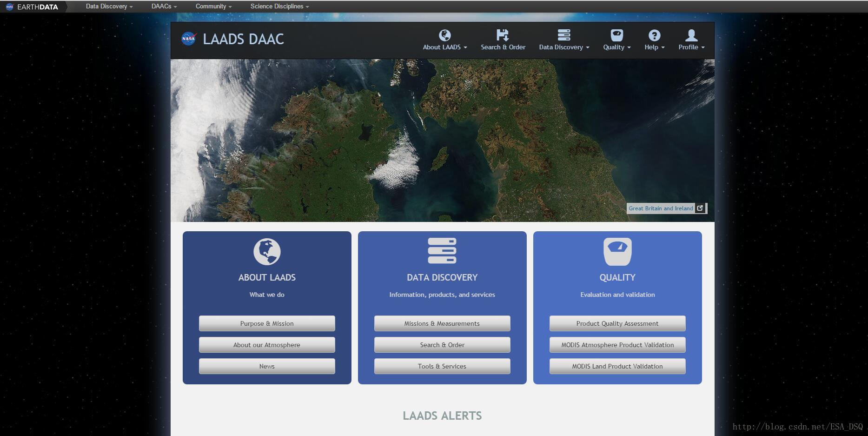Open the Community dropdown menu
The width and height of the screenshot is (868, 436).
(x=213, y=7)
